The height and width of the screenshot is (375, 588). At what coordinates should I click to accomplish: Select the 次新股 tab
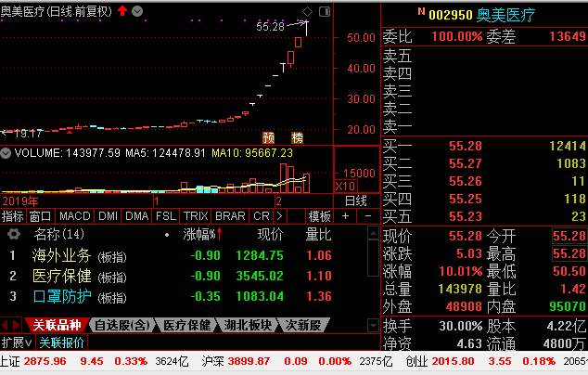[303, 325]
